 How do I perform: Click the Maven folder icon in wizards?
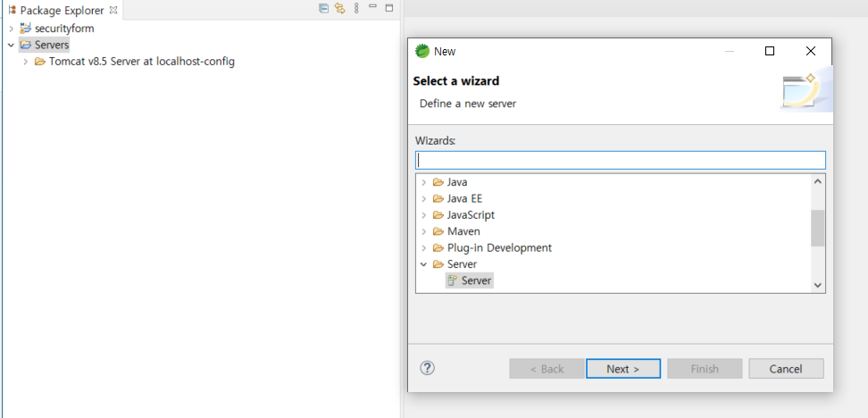click(x=438, y=231)
